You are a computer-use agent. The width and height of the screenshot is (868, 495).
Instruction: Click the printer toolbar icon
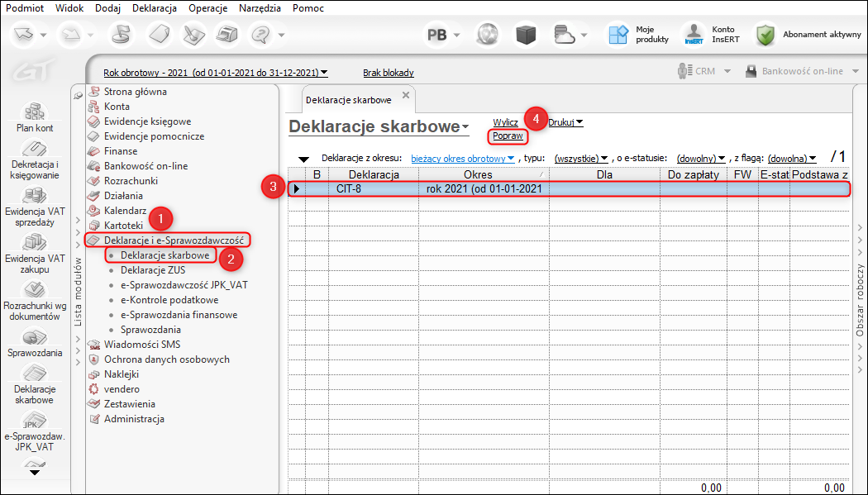coord(227,34)
